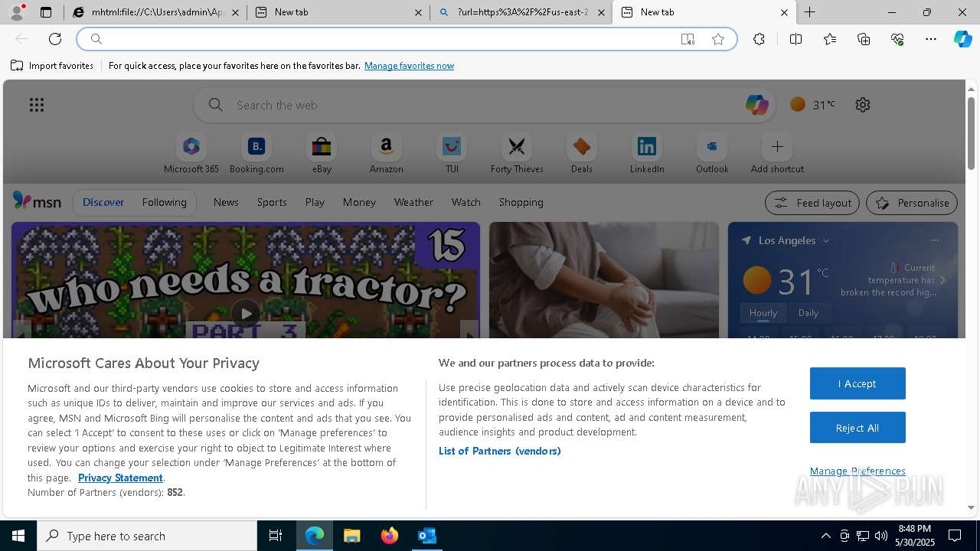The width and height of the screenshot is (980, 551).
Task: Open the eBay shortcut
Action: click(322, 154)
